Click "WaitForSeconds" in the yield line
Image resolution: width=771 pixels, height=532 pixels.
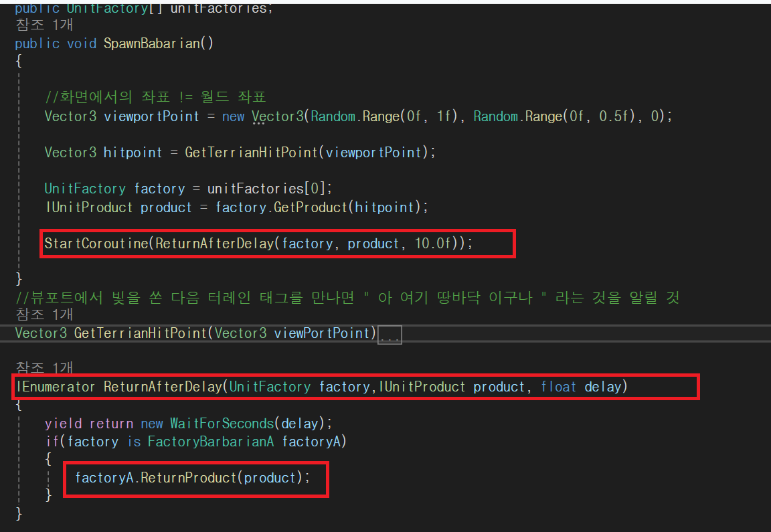click(222, 424)
